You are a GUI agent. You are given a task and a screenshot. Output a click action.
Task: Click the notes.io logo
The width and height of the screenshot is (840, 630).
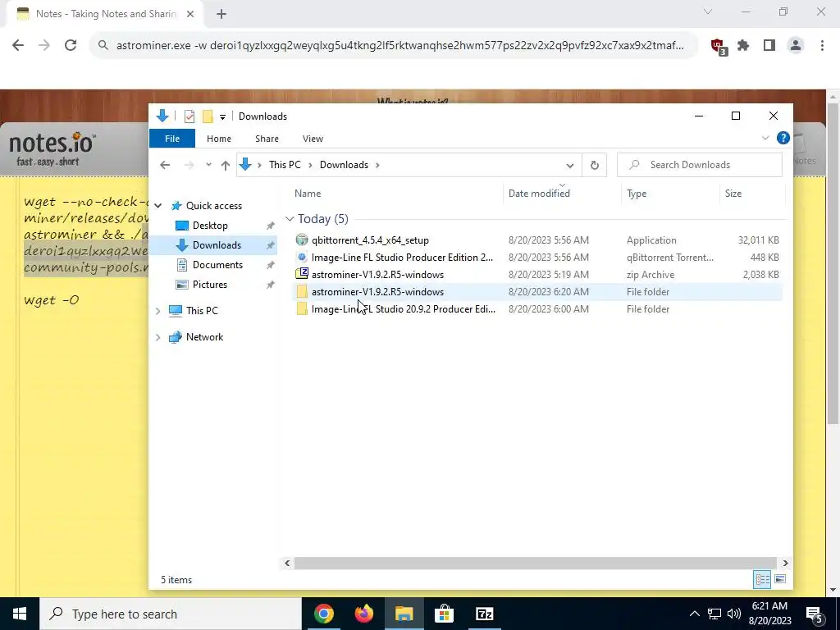pos(52,148)
